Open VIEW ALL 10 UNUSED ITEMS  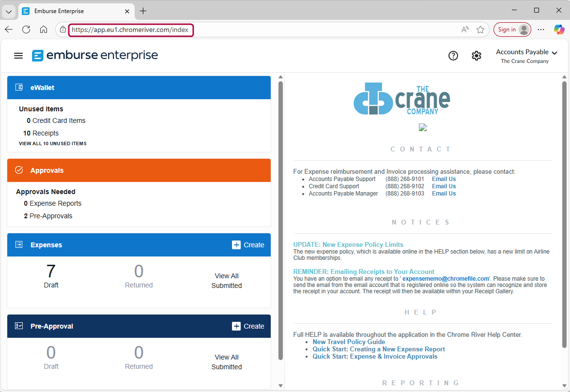[x=52, y=143]
